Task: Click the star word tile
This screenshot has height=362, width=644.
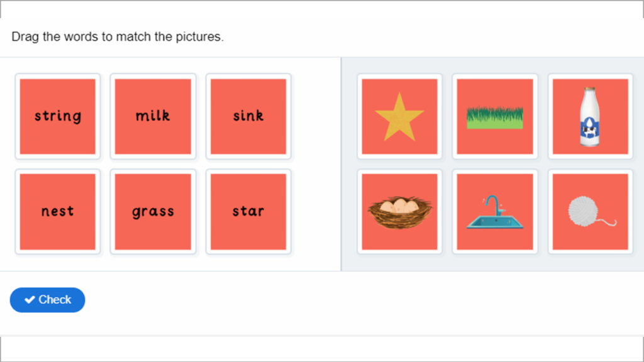Action: click(248, 211)
